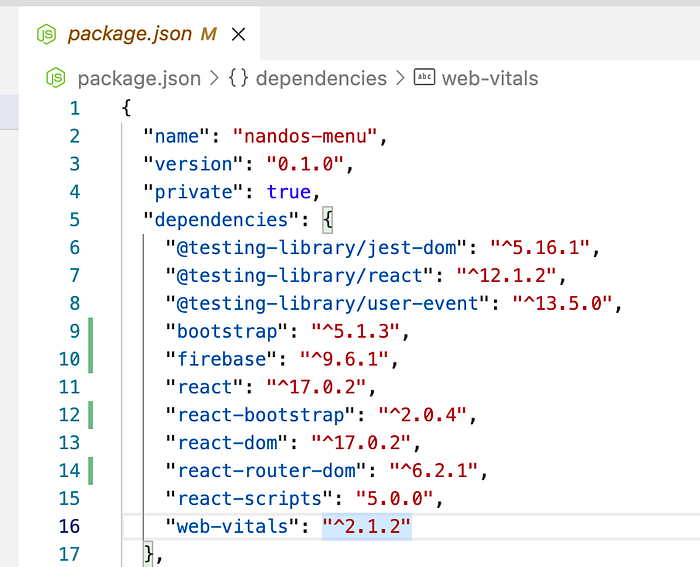The image size is (700, 567).
Task: Click the braces icon beside dependencies breadcrumb
Action: point(238,78)
